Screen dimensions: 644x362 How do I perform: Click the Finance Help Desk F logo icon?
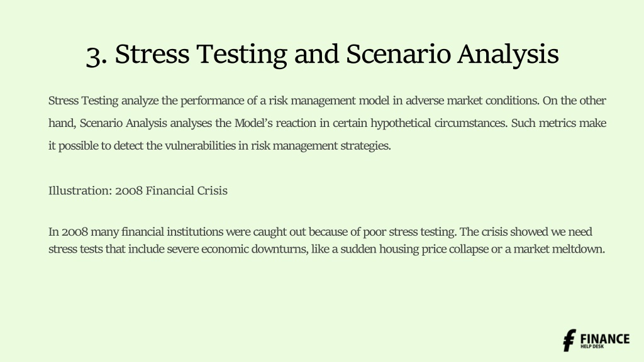[x=570, y=340]
